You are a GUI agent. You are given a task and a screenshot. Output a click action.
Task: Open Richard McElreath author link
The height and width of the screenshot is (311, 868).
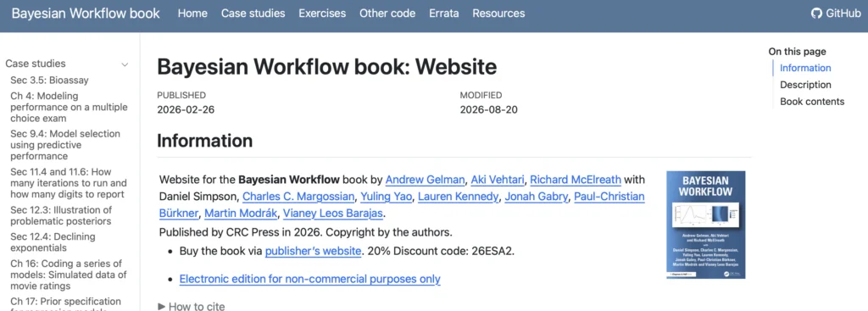(576, 180)
